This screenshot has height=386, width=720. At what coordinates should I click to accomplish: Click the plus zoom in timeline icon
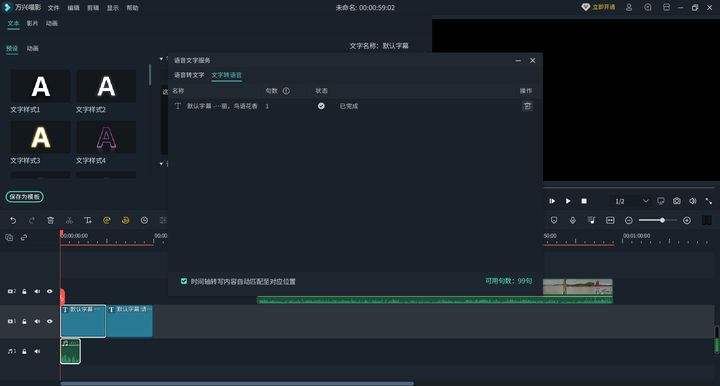(x=687, y=220)
